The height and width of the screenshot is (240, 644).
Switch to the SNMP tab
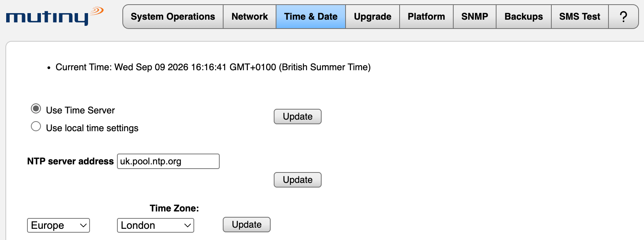point(475,17)
